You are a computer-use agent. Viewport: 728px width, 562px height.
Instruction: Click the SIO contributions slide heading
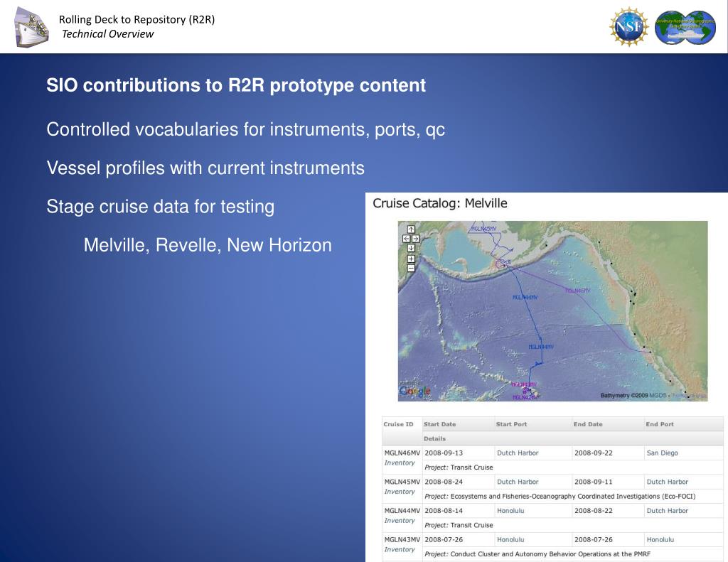(x=236, y=85)
